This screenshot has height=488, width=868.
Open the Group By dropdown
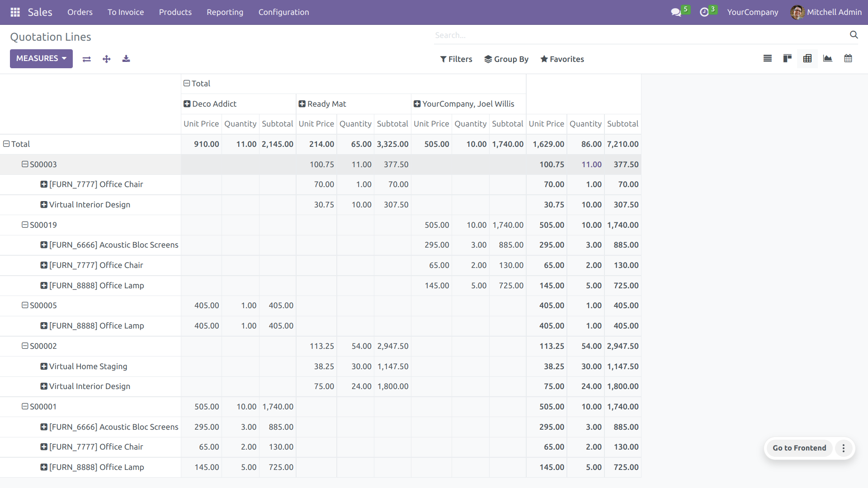(506, 59)
